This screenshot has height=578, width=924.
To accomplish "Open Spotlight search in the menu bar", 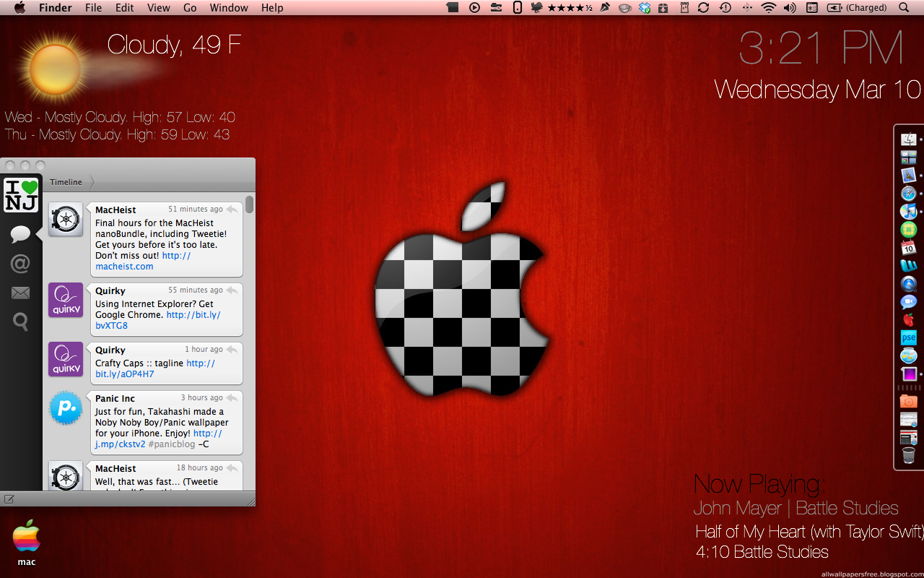I will 904,8.
